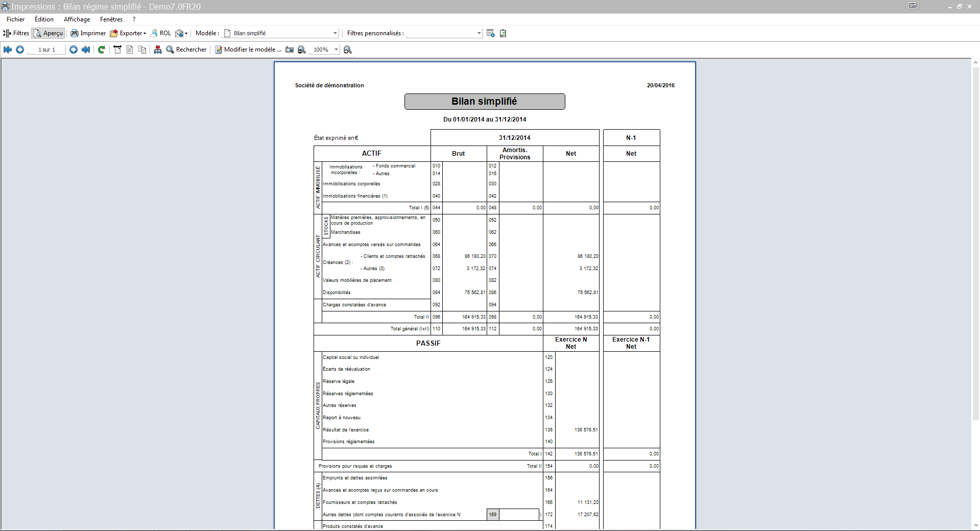Click the 'Société de démonstration' header text

click(329, 85)
